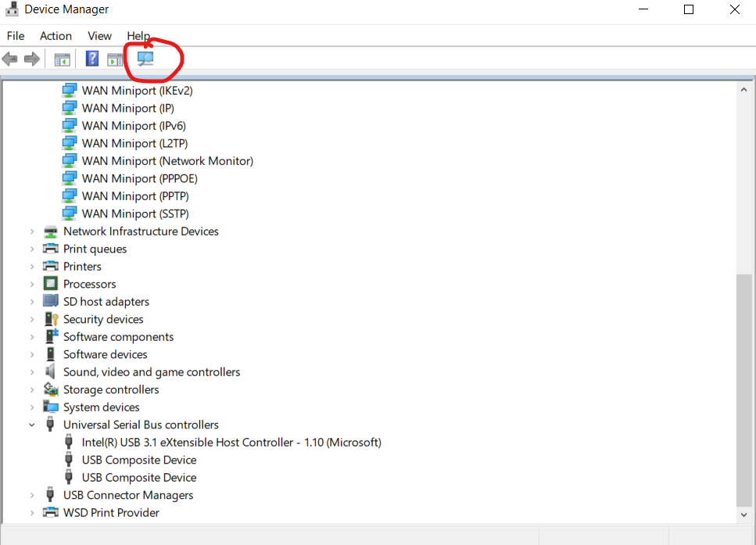Click the vertical scrollbar thumb
The height and width of the screenshot is (545, 756).
point(743,391)
